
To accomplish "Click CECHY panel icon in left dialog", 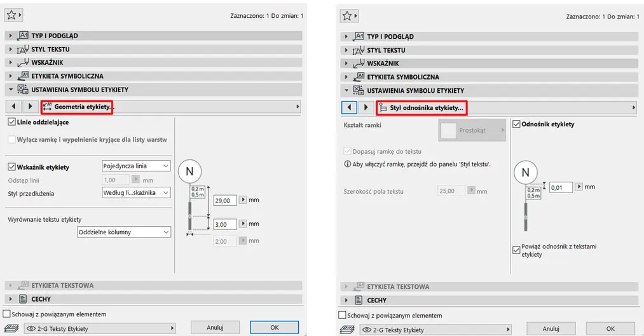I will coord(23,299).
